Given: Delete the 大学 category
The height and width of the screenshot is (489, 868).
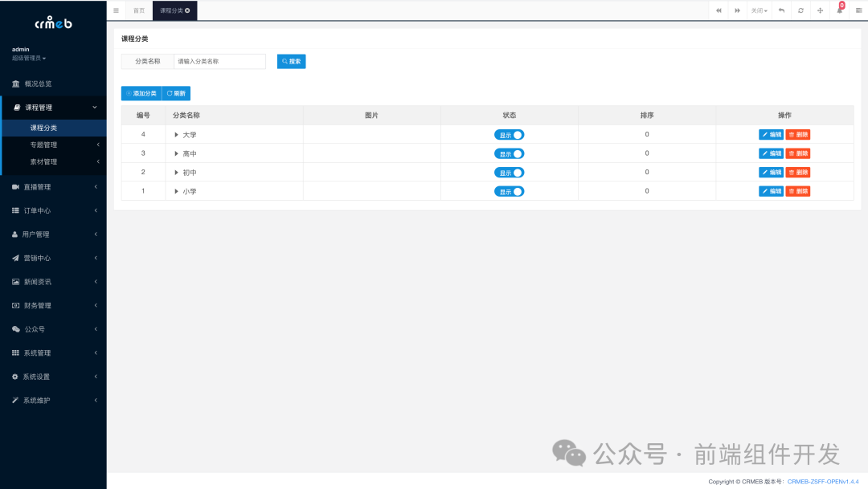Looking at the screenshot, I should [x=798, y=134].
